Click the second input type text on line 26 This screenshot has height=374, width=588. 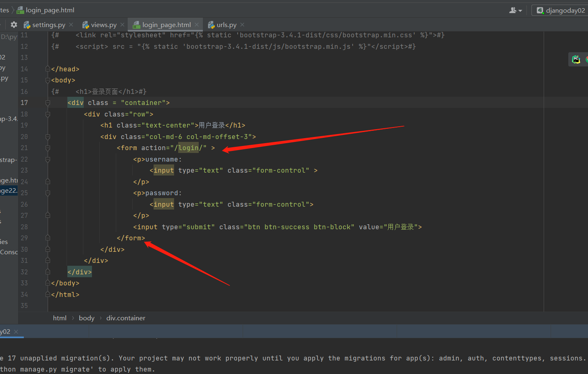(x=232, y=205)
